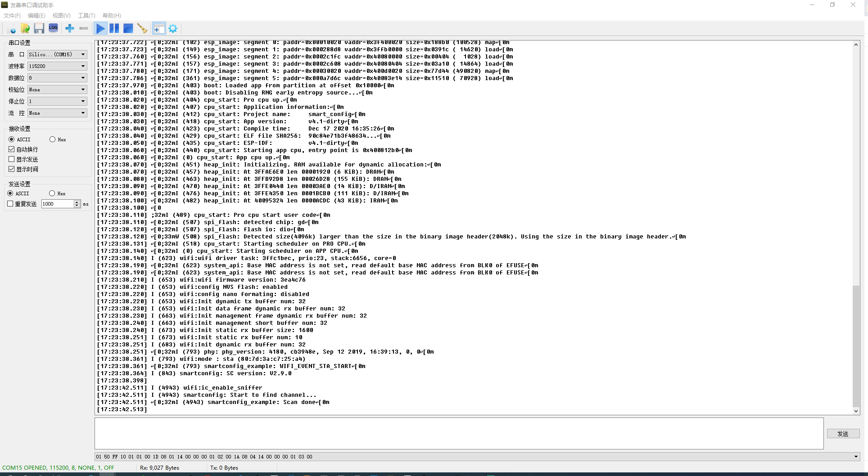The width and height of the screenshot is (868, 476).
Task: Click the vertical scrollbar thumb in log
Action: (x=856, y=346)
